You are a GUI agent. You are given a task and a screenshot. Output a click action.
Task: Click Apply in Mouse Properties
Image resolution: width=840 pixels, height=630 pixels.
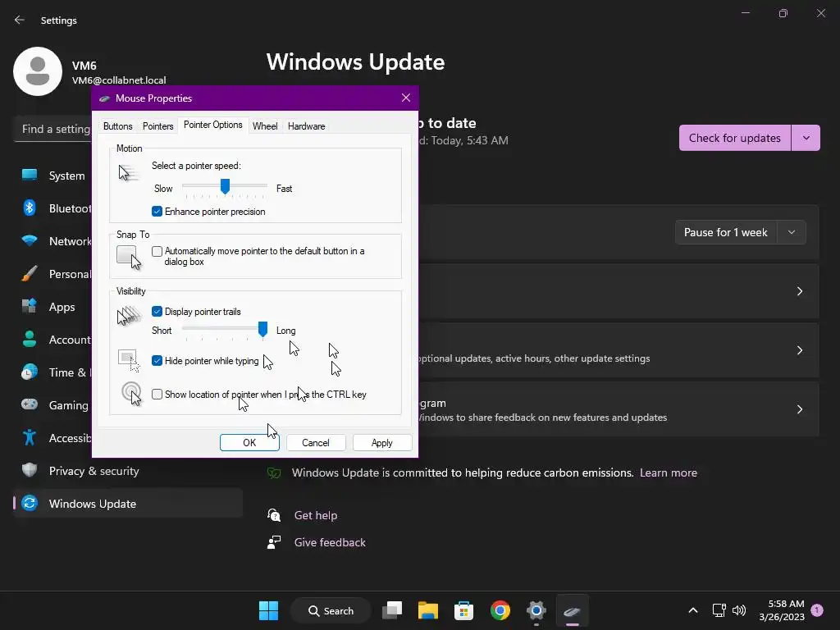coord(382,442)
